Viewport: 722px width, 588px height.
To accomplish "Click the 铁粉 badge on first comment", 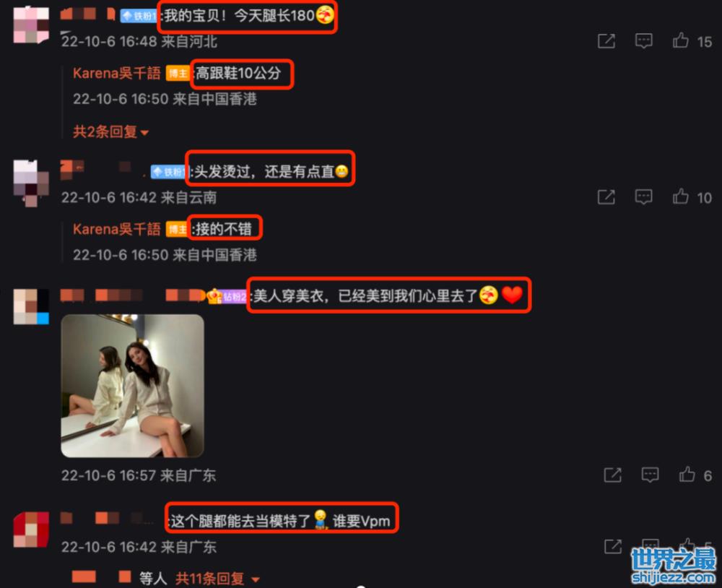I will 139,16.
